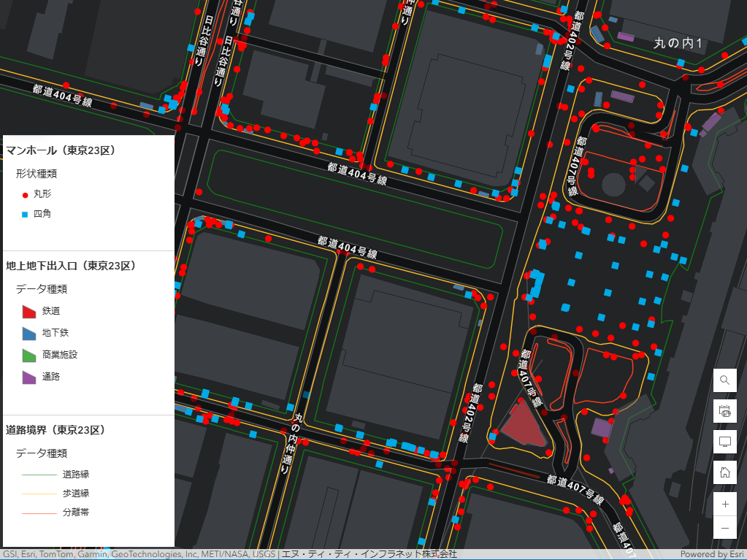Click the green line symbol for 道路線

pyautogui.click(x=39, y=475)
